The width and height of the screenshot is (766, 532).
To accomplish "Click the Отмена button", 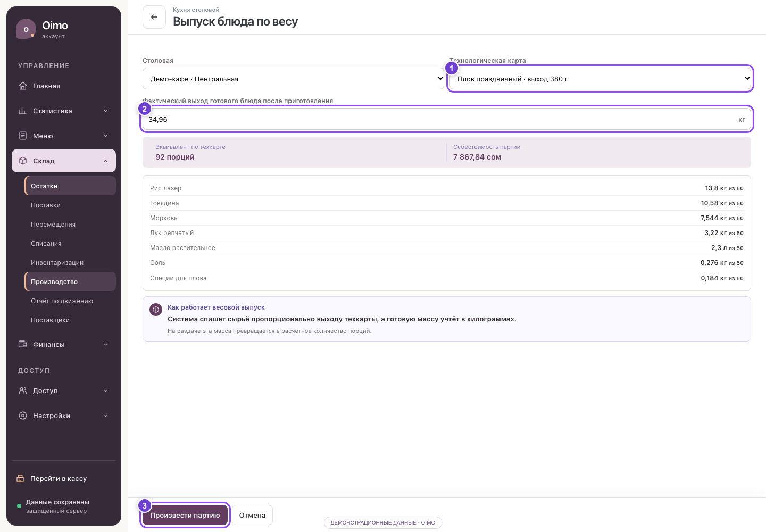I will coord(252,515).
